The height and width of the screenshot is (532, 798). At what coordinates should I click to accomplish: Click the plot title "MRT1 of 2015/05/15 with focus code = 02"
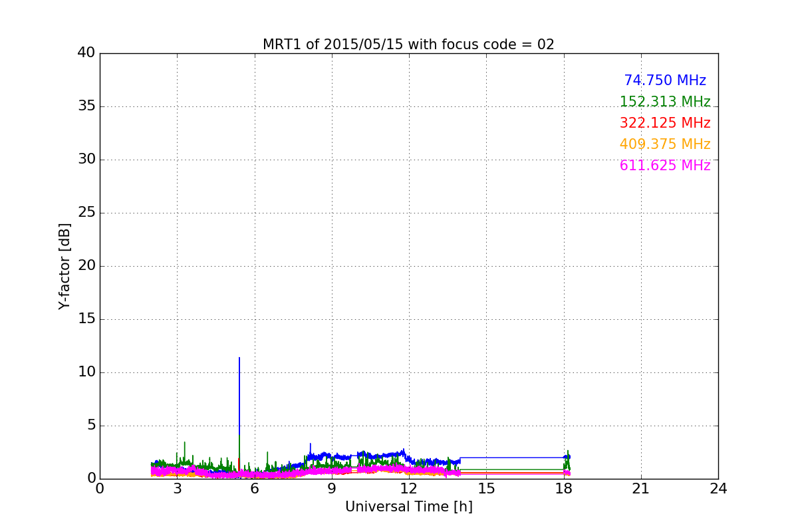[408, 45]
